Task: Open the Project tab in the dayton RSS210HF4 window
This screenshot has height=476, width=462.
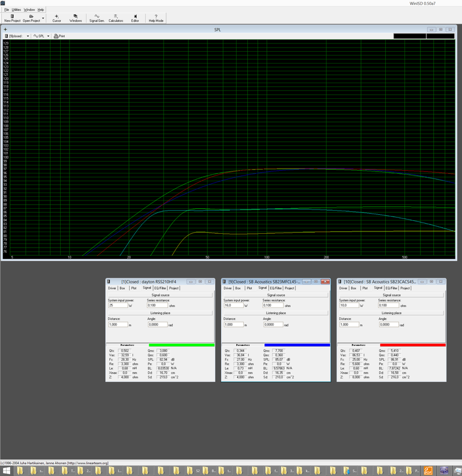Action: click(174, 288)
